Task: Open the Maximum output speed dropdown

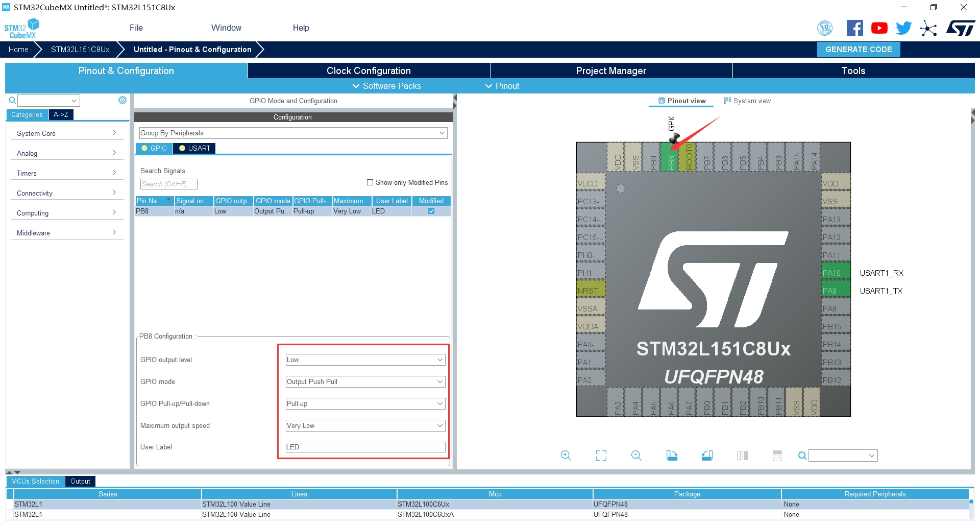Action: click(365, 426)
